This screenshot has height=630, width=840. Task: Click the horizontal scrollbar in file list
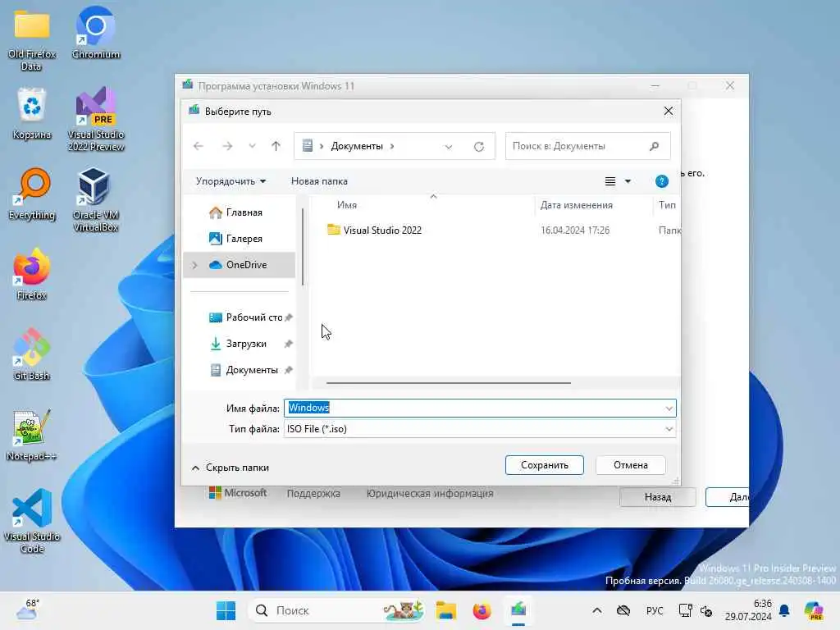(449, 383)
